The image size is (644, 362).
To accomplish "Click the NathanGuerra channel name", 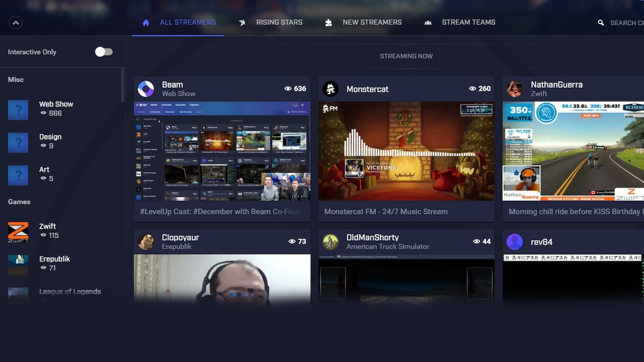I will click(x=557, y=85).
